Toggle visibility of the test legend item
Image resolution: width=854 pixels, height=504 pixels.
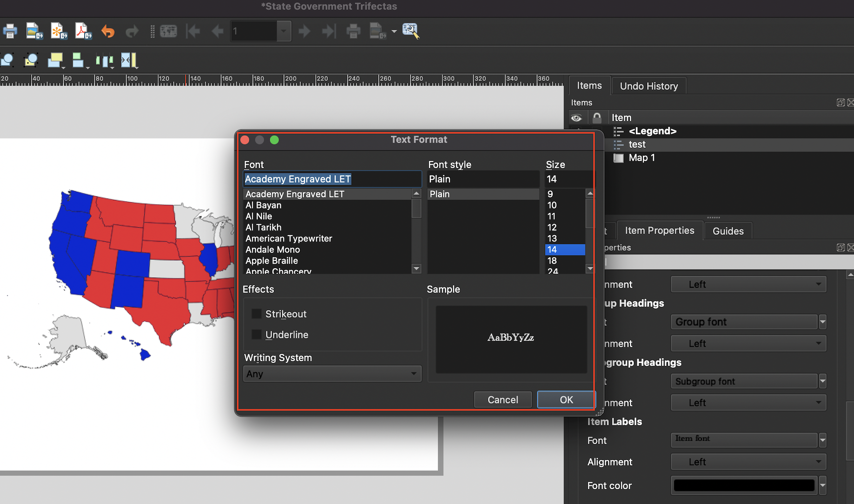(578, 145)
